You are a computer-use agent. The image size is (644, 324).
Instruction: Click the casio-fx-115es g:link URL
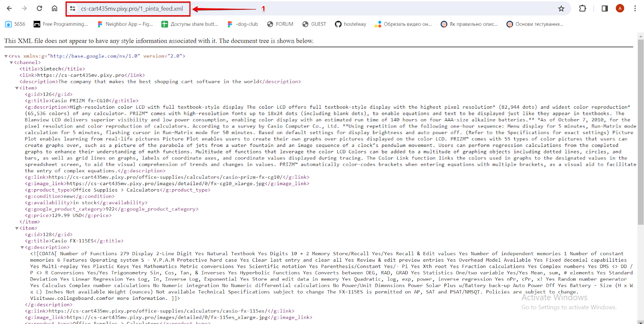tap(157, 311)
